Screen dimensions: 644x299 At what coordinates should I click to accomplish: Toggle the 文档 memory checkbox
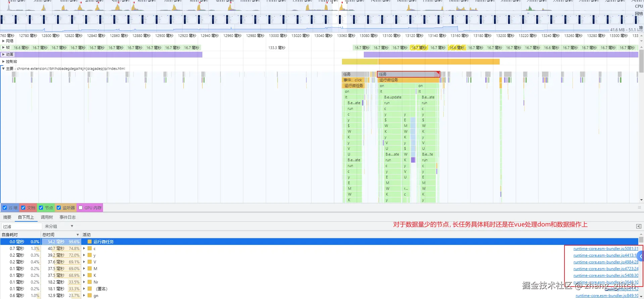point(23,208)
